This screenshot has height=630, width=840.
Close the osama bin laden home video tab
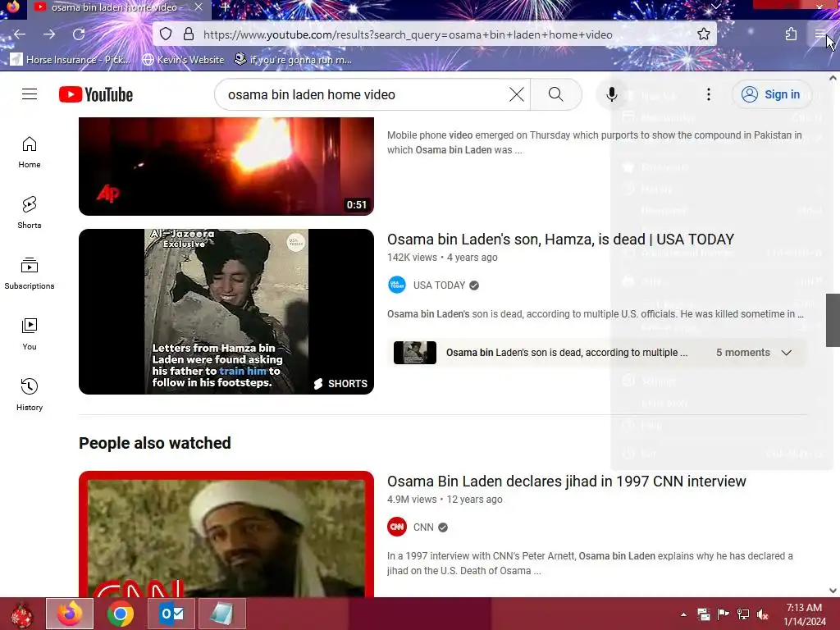click(199, 7)
